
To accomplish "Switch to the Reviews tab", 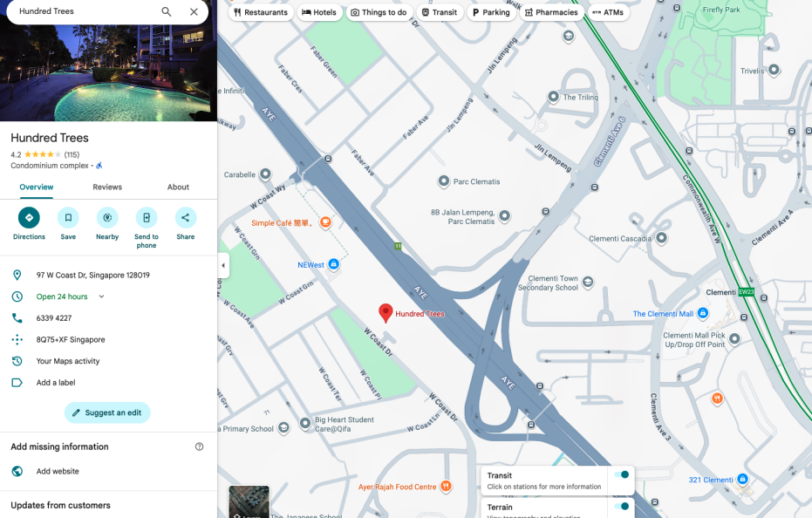I will (x=107, y=187).
